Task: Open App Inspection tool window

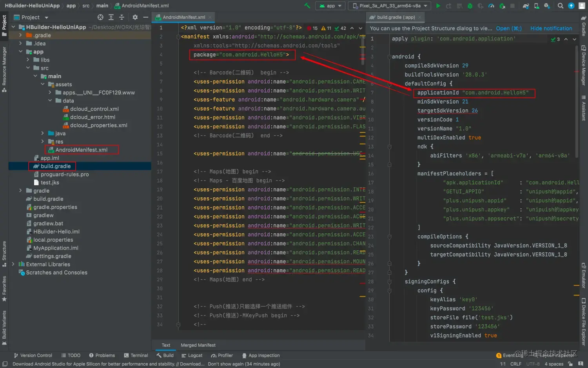Action: pyautogui.click(x=261, y=355)
